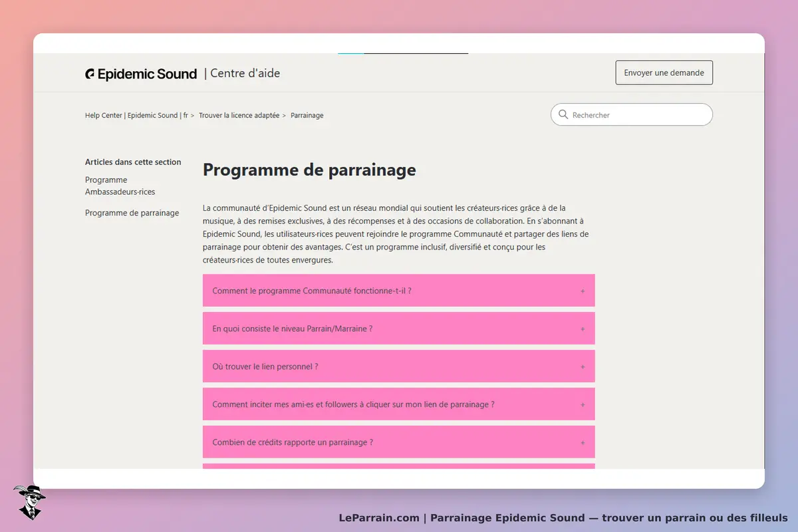
Task: Open the Centre d'aide link
Action: tap(245, 73)
